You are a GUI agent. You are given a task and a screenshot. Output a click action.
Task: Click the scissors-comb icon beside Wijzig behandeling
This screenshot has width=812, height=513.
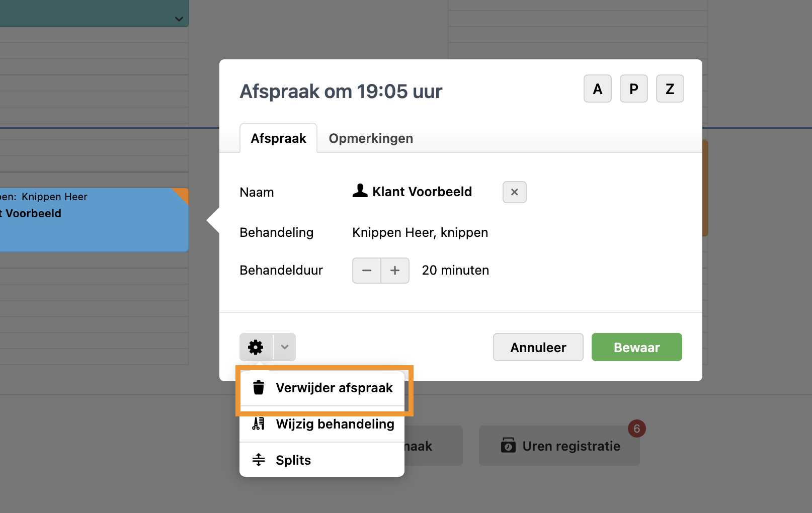point(259,424)
